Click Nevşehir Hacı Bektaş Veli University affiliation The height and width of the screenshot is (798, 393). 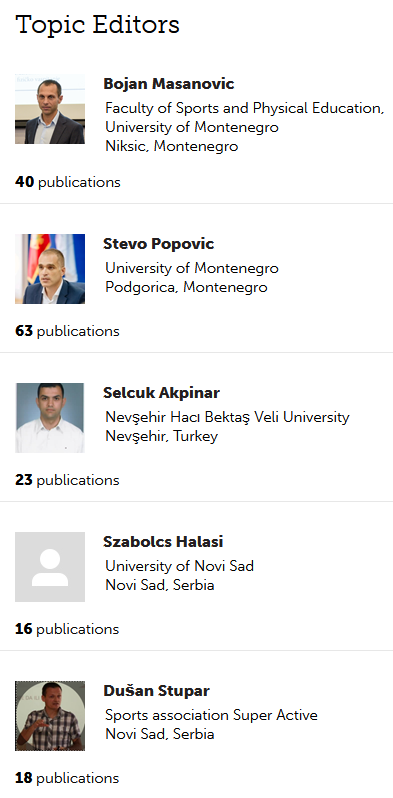coord(227,418)
